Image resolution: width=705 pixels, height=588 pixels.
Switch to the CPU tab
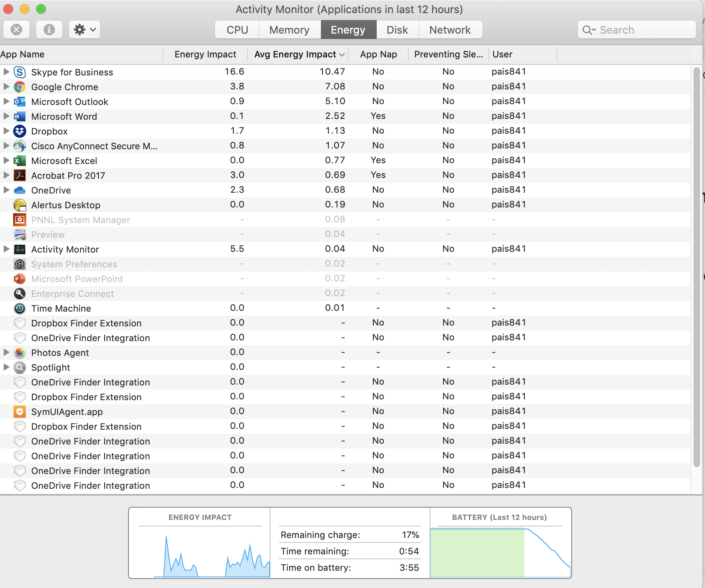237,30
